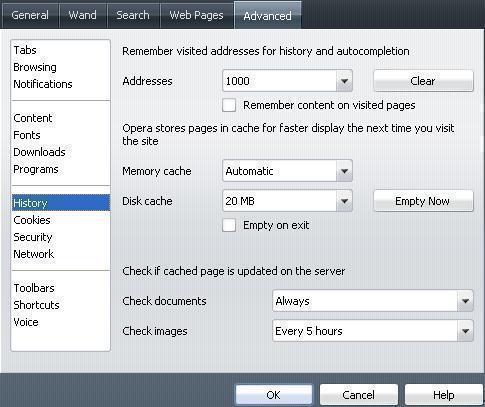The height and width of the screenshot is (407, 485).
Task: Switch to the General tab
Action: [30, 15]
